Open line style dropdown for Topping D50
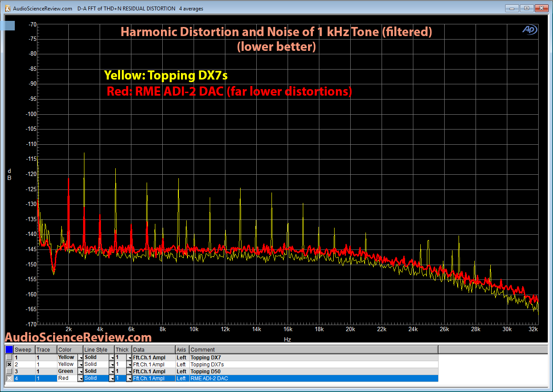 coord(112,371)
